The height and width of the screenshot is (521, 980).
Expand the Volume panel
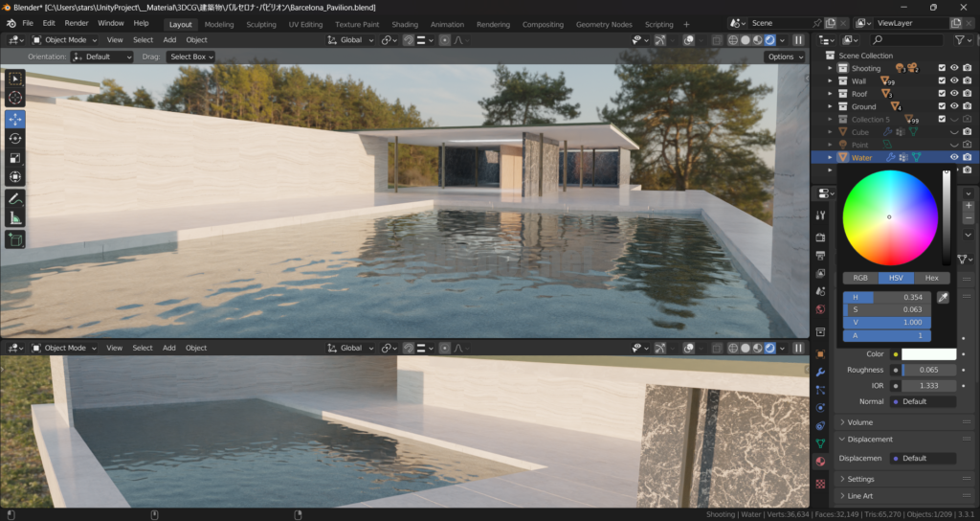tap(859, 422)
